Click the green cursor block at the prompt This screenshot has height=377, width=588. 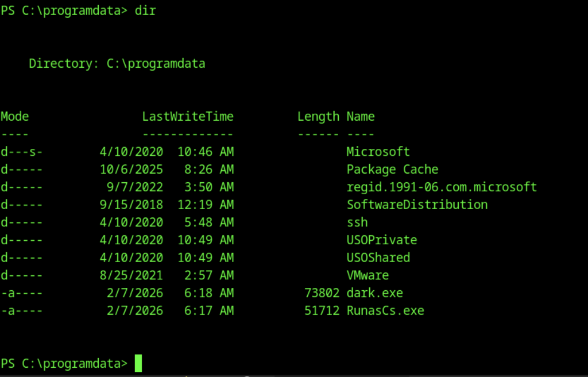(x=138, y=363)
